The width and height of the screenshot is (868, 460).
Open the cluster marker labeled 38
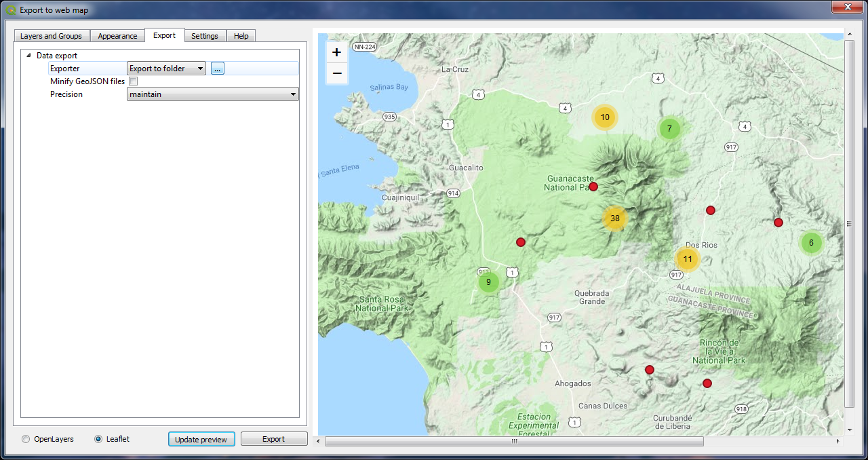(615, 218)
